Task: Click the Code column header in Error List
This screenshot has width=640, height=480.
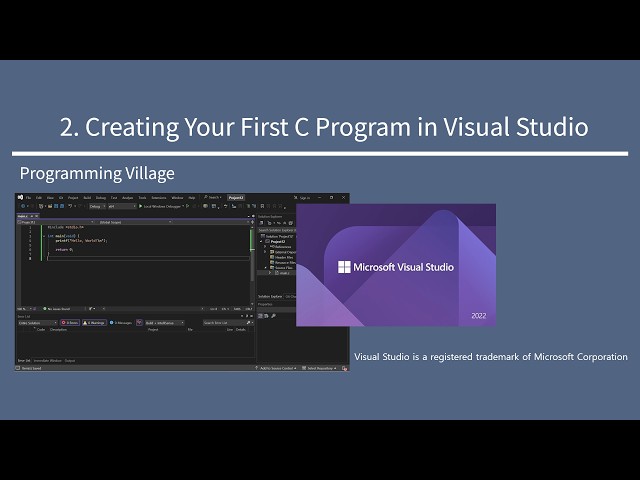Action: [41, 330]
